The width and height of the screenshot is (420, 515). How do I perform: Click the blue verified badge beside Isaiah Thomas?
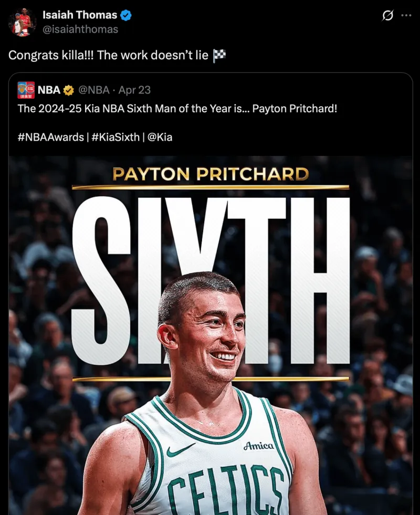[x=126, y=15]
